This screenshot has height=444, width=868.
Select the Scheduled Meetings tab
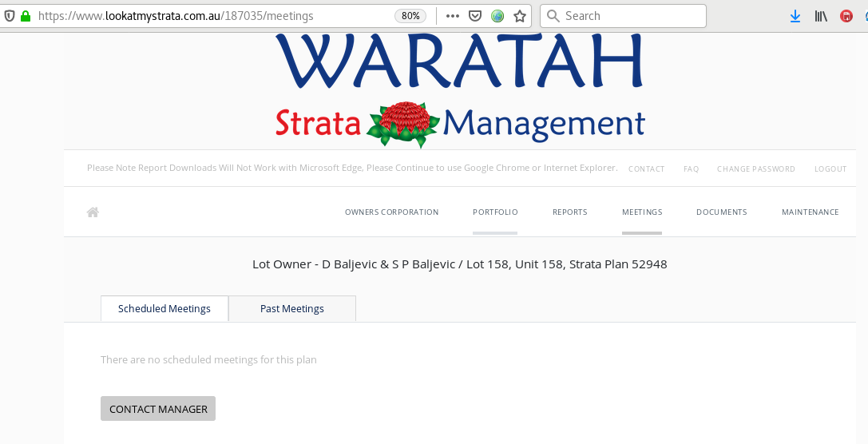(164, 309)
